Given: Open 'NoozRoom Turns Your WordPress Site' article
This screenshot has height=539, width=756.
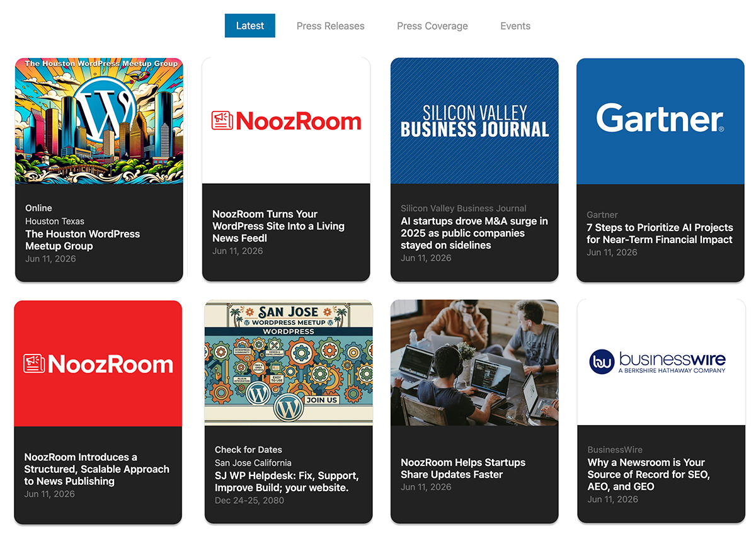Looking at the screenshot, I should pyautogui.click(x=278, y=226).
